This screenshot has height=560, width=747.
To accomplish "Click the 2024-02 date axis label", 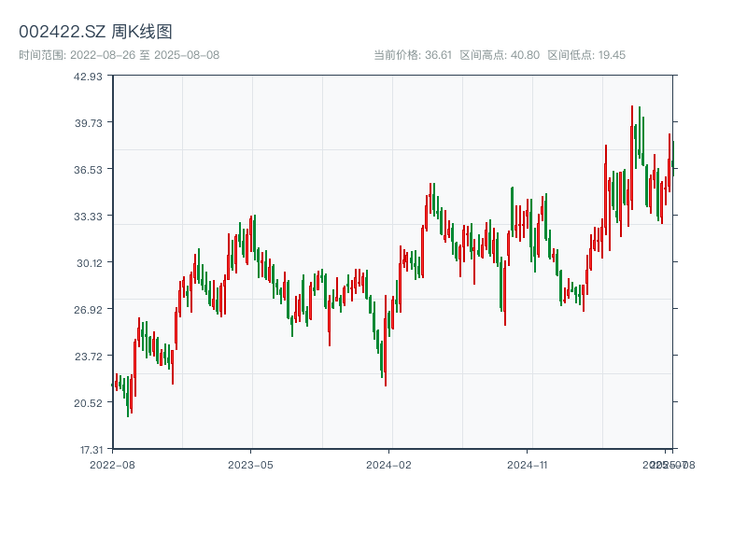I will pos(388,464).
